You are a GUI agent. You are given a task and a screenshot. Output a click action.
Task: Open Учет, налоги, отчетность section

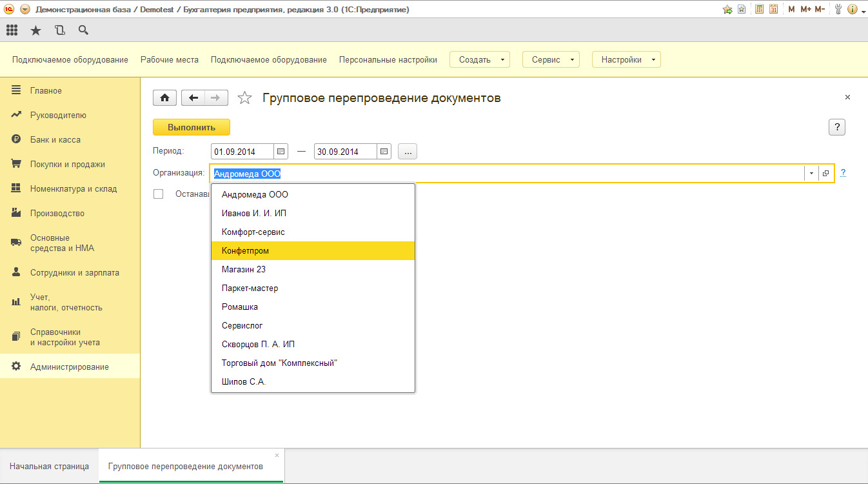70,303
